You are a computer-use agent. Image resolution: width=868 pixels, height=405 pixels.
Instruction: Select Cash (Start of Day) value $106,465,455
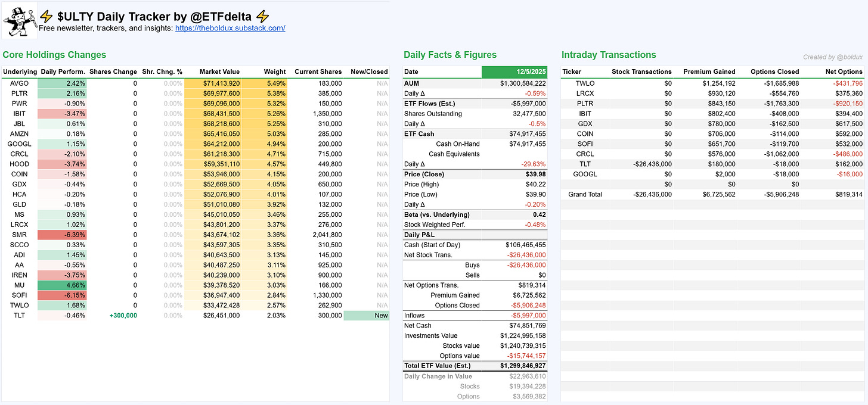525,245
